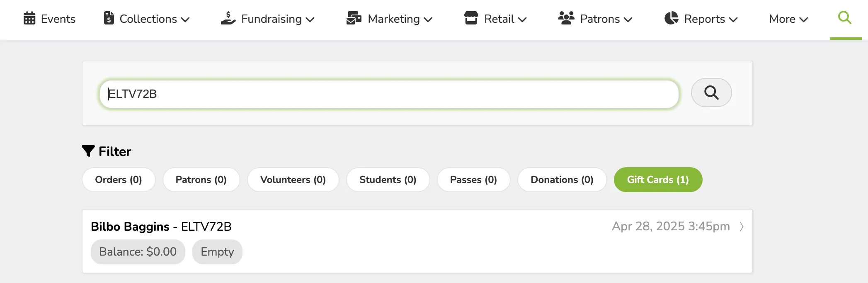The height and width of the screenshot is (283, 868).
Task: Click the Reports pie chart icon
Action: pyautogui.click(x=672, y=18)
